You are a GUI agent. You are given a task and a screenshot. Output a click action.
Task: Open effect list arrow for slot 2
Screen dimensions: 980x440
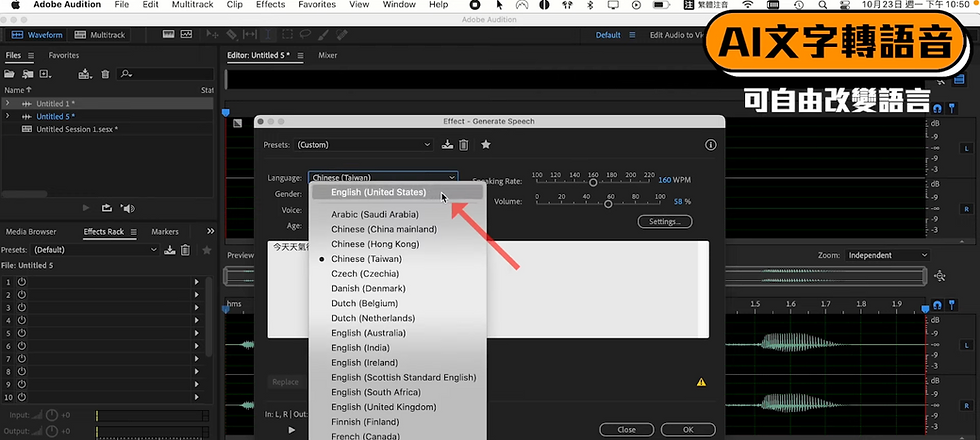[x=196, y=295]
